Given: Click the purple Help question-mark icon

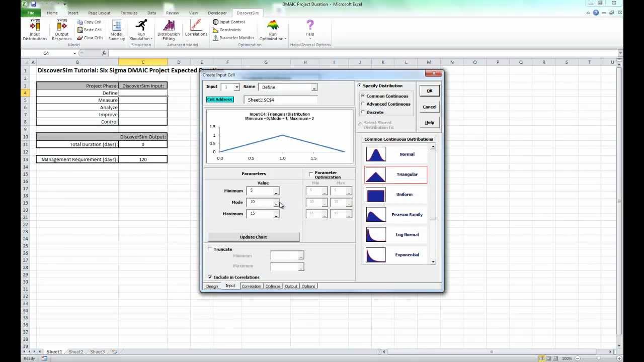Looking at the screenshot, I should coord(310,25).
